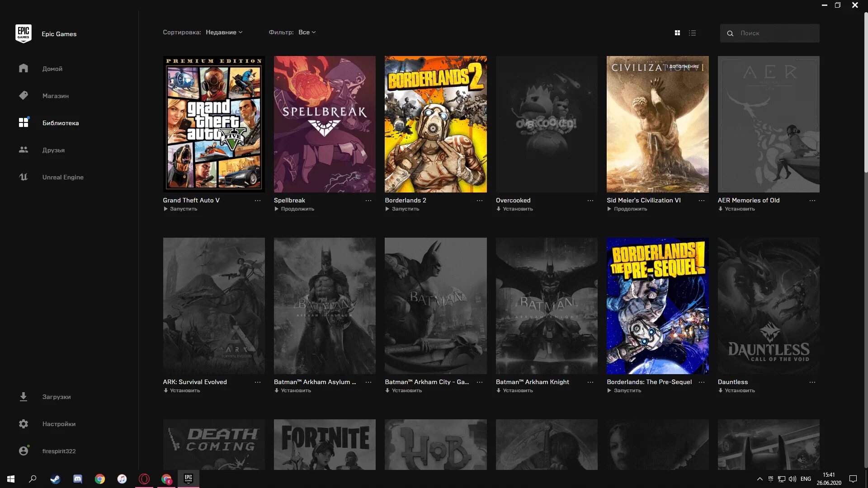This screenshot has width=868, height=488.
Task: Open Batman Arkham City options menu
Action: 480,382
